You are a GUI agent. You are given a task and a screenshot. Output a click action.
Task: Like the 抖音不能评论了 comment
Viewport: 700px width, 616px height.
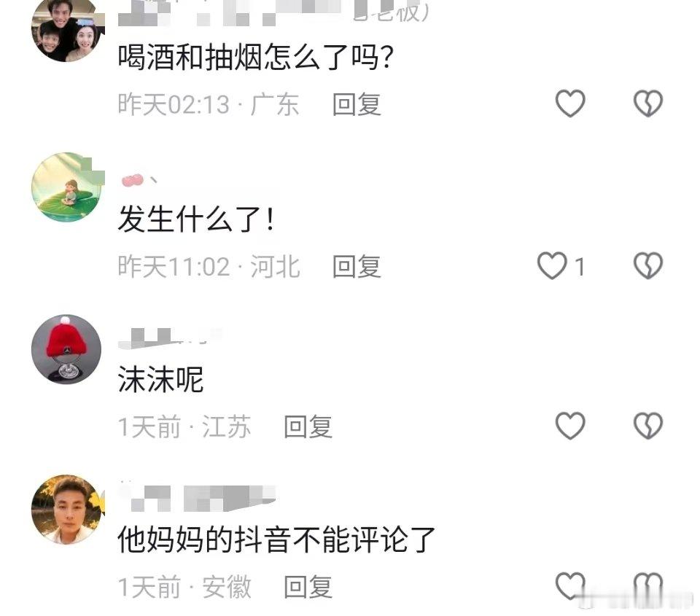(x=570, y=585)
